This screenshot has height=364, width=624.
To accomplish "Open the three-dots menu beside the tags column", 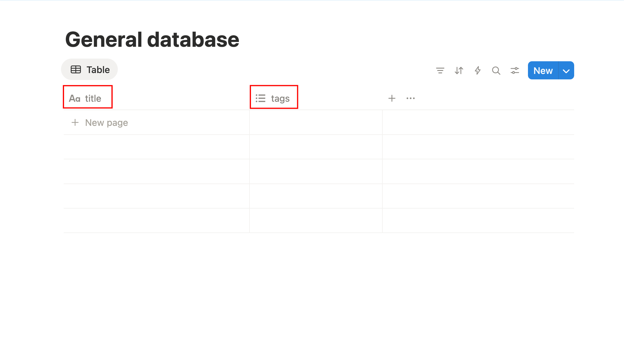I will [x=410, y=98].
